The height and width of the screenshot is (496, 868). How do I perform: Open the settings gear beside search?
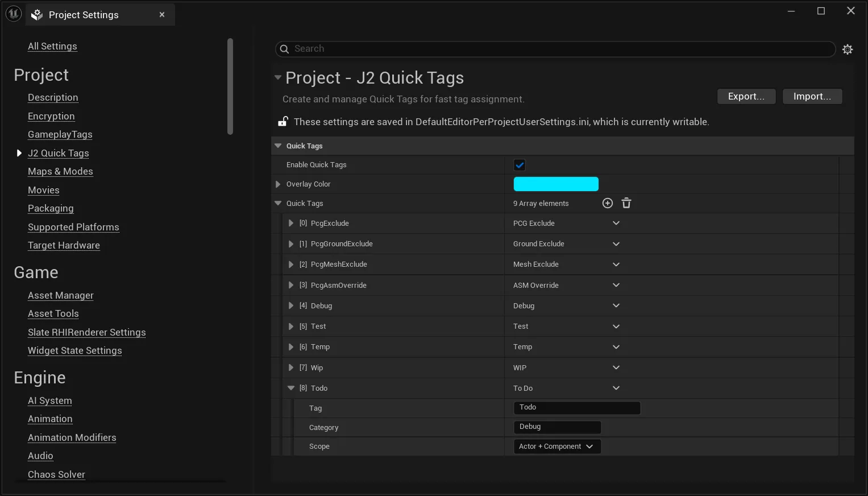pyautogui.click(x=848, y=49)
